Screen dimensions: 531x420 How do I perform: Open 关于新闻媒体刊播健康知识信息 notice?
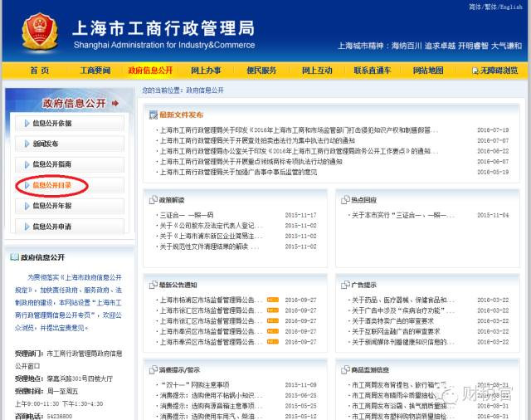[403, 342]
